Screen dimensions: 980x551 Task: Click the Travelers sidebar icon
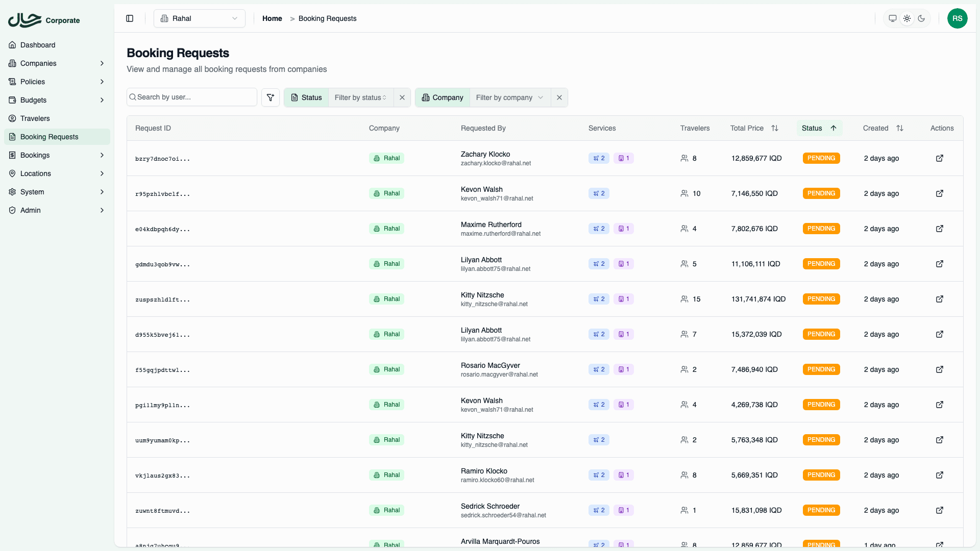[12, 118]
